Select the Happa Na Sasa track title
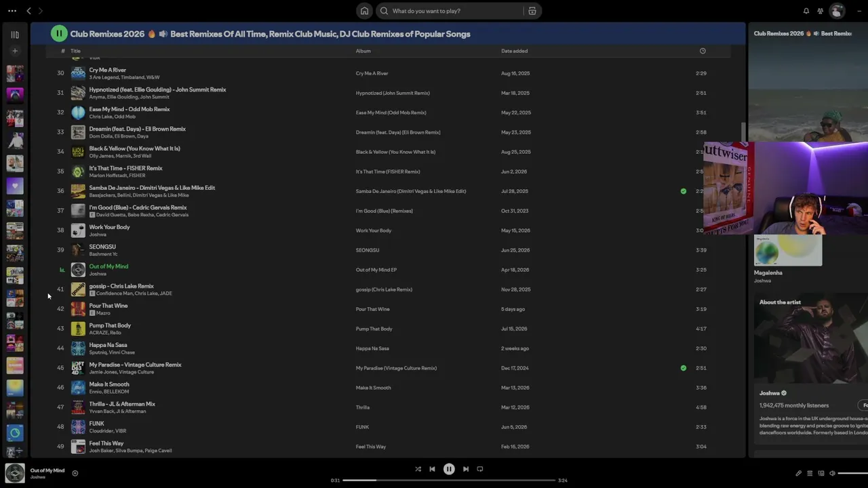 coord(108,345)
